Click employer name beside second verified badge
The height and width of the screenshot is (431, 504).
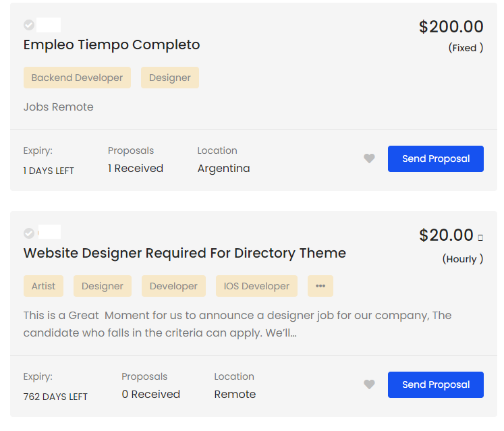[49, 232]
